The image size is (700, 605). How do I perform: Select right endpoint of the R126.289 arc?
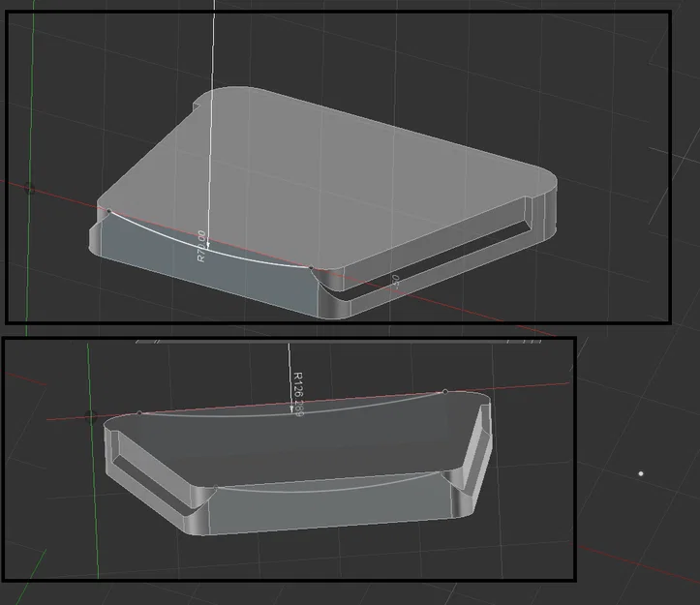[x=445, y=392]
